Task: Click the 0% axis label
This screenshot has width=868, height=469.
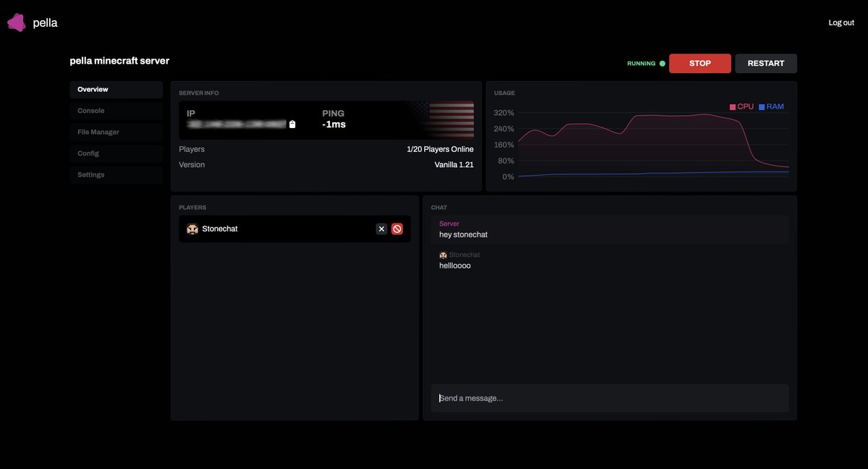Action: (508, 177)
